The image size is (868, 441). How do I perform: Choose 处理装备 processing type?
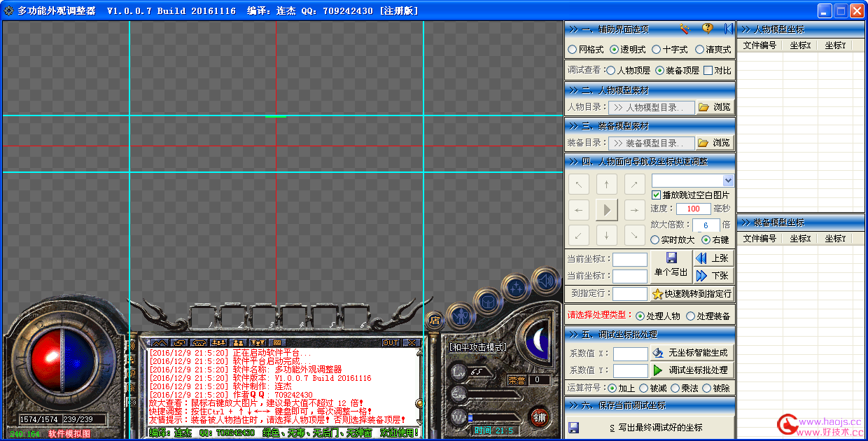coord(708,316)
